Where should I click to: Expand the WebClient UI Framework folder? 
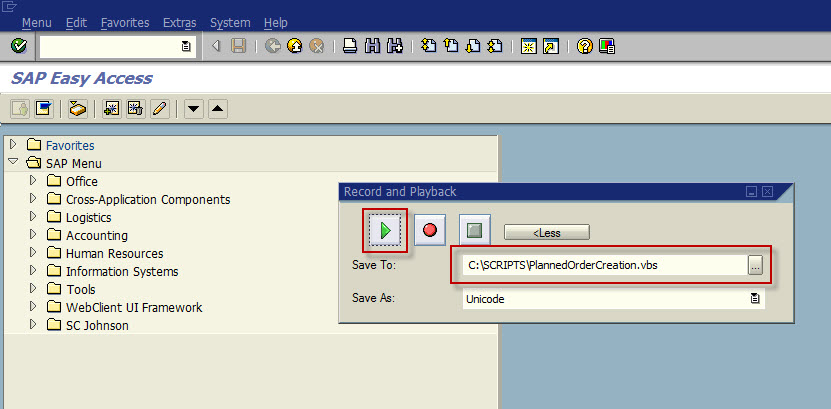tap(33, 306)
